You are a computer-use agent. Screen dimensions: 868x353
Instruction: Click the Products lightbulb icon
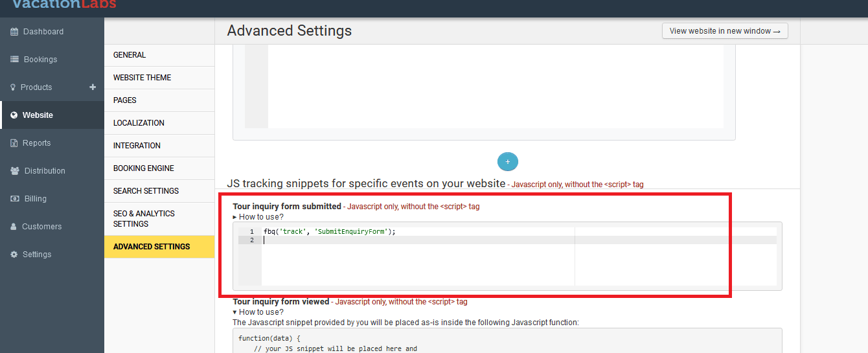[13, 87]
